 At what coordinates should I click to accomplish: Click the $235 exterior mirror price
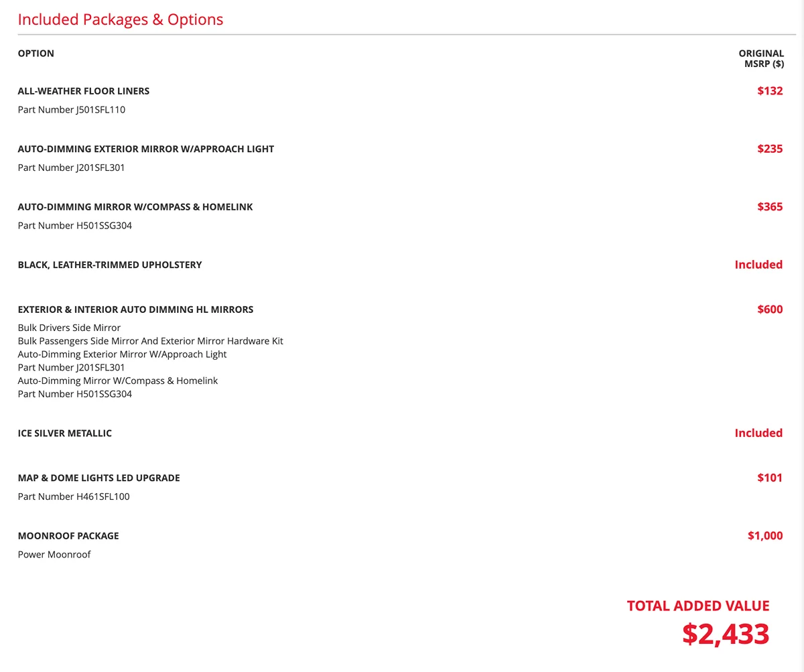coord(770,149)
